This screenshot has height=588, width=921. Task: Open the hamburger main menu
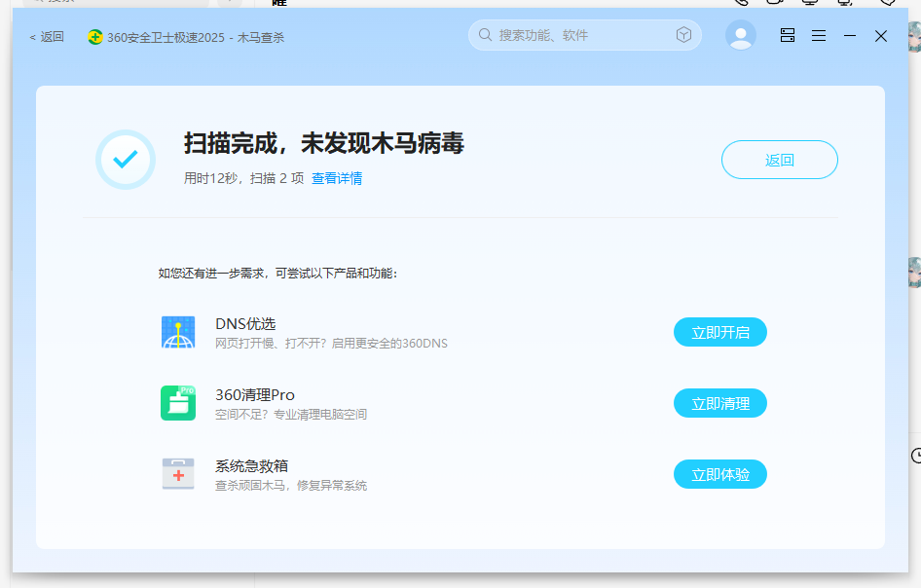819,36
